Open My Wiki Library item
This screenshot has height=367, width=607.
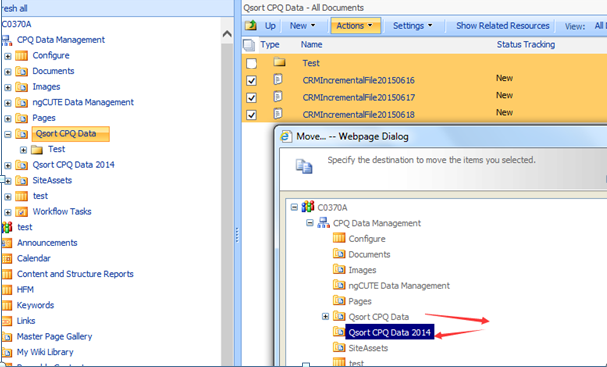45,352
